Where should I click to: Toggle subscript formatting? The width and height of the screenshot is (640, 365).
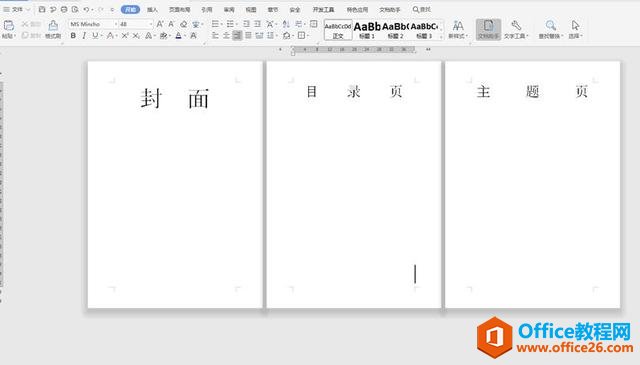tap(136, 36)
